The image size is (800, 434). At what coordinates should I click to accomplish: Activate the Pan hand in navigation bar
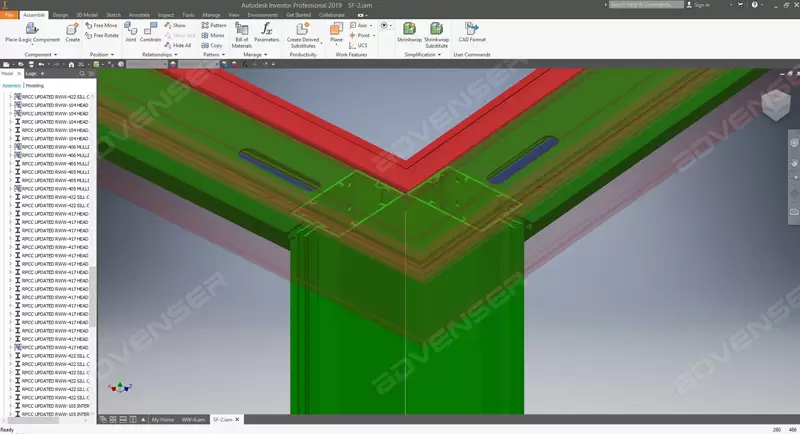tap(793, 161)
